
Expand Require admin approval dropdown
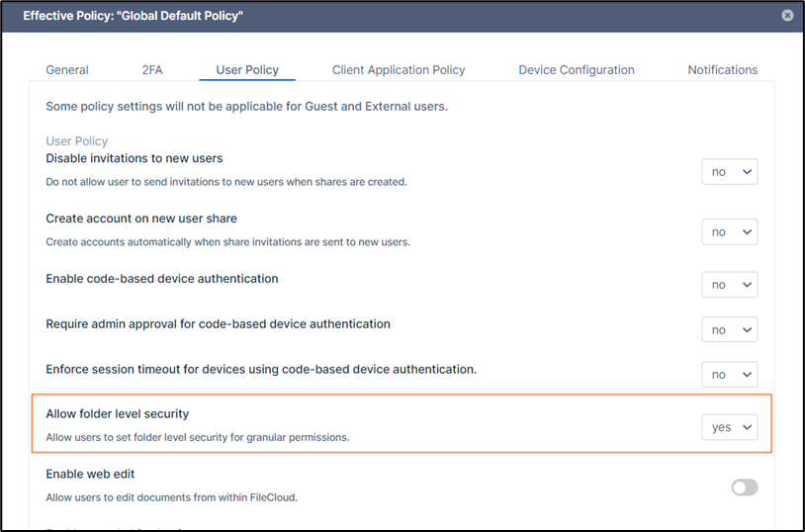coord(730,330)
